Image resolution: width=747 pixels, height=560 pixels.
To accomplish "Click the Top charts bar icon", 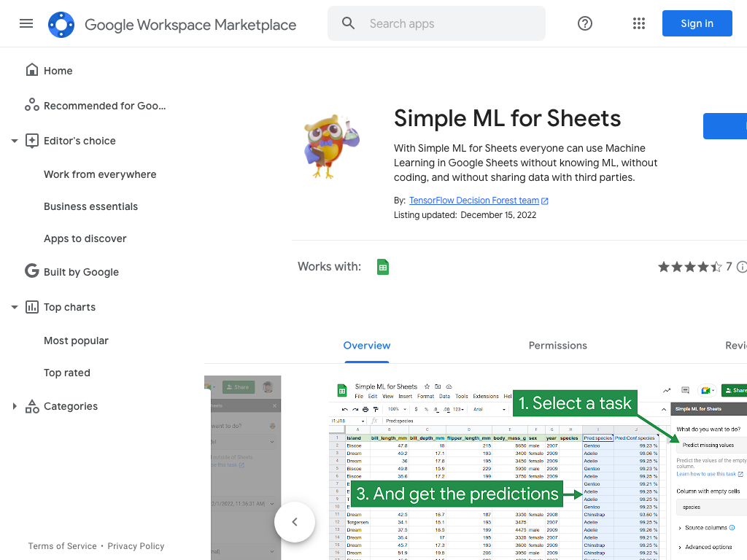I will point(32,307).
